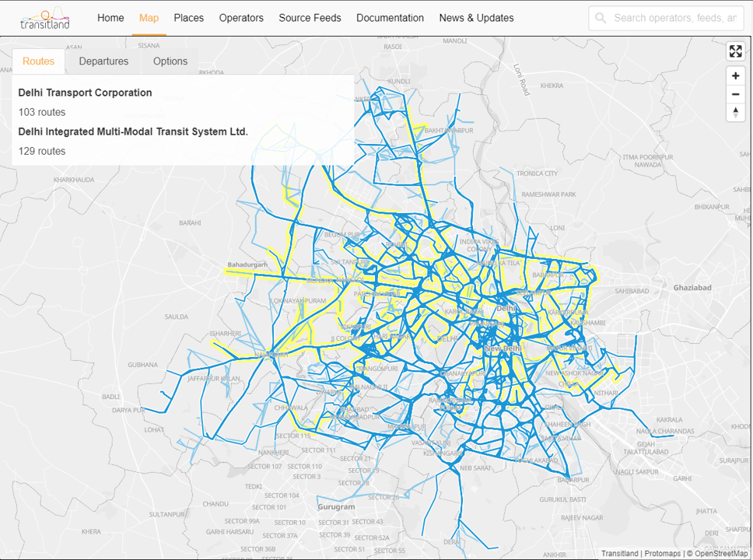Open the Operators page

(241, 18)
